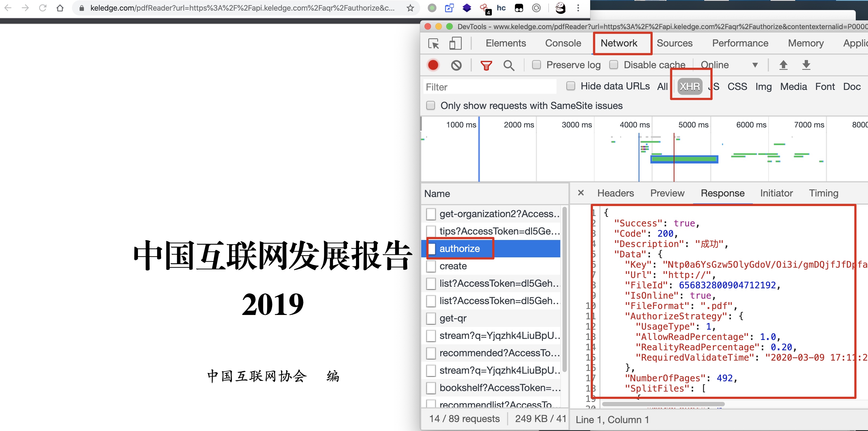Tick the Hide data URLs checkbox
Viewport: 868px width, 431px height.
click(x=570, y=86)
